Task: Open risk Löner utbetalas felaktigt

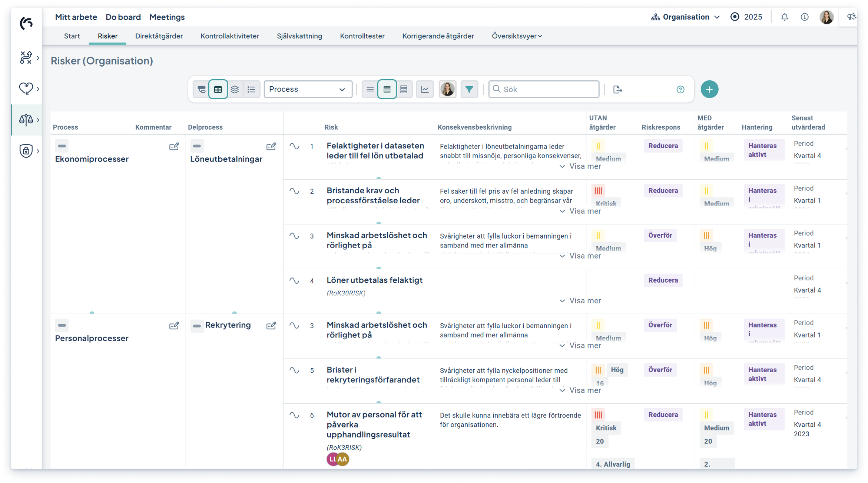Action: coord(374,280)
